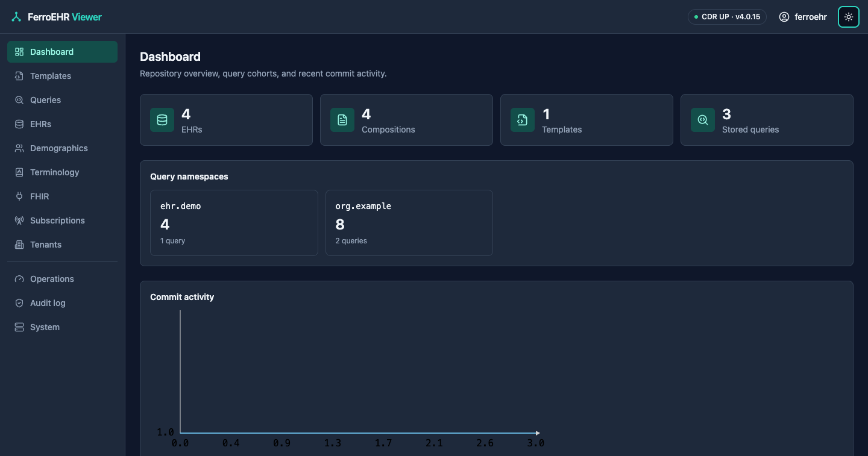868x456 pixels.
Task: Click the Compositions card document icon
Action: pos(342,120)
